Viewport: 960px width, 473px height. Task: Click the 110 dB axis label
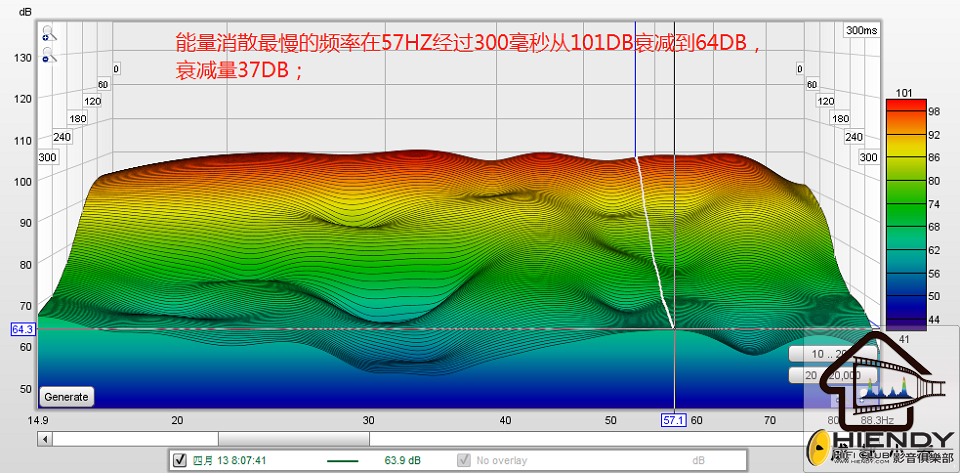22,140
